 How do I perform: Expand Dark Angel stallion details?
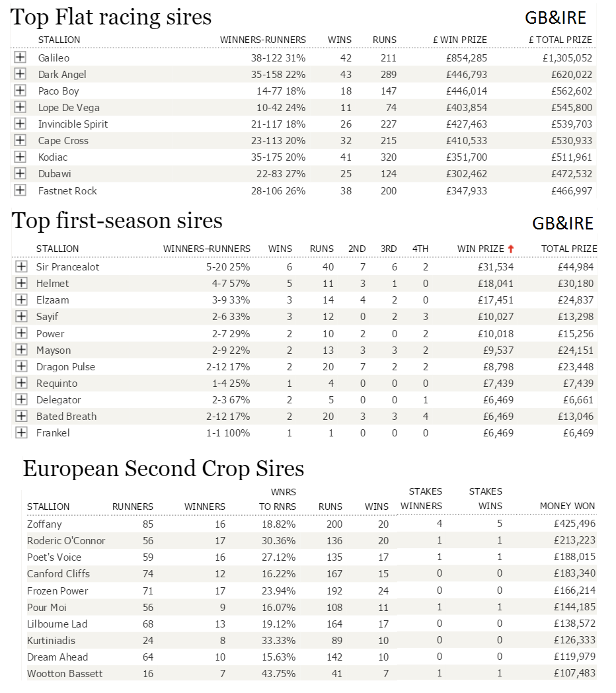click(x=20, y=73)
